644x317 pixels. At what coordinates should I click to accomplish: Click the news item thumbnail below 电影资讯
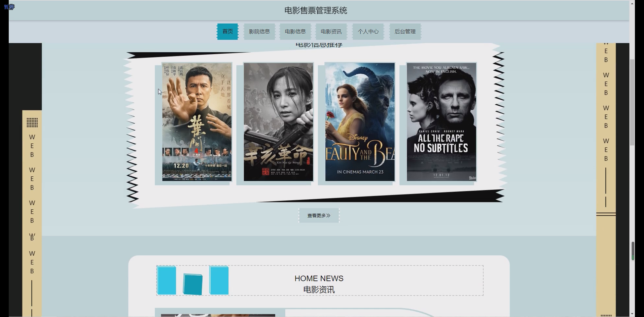(218, 315)
